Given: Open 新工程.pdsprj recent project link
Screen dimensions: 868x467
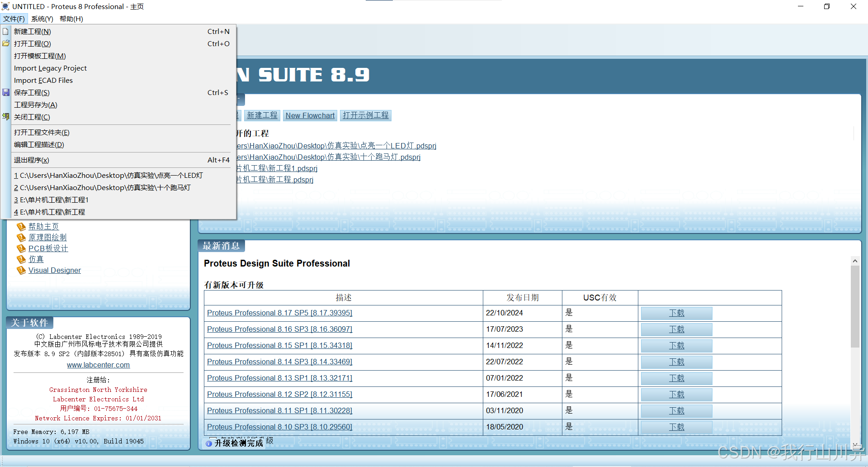Looking at the screenshot, I should [x=275, y=180].
